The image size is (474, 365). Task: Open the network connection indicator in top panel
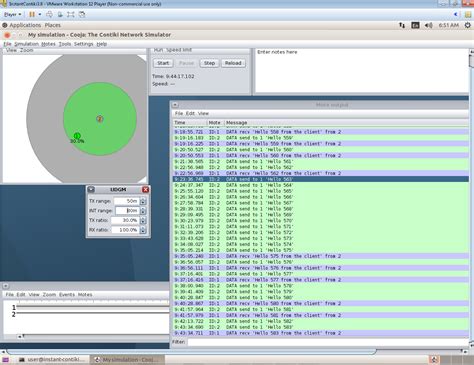[402, 25]
